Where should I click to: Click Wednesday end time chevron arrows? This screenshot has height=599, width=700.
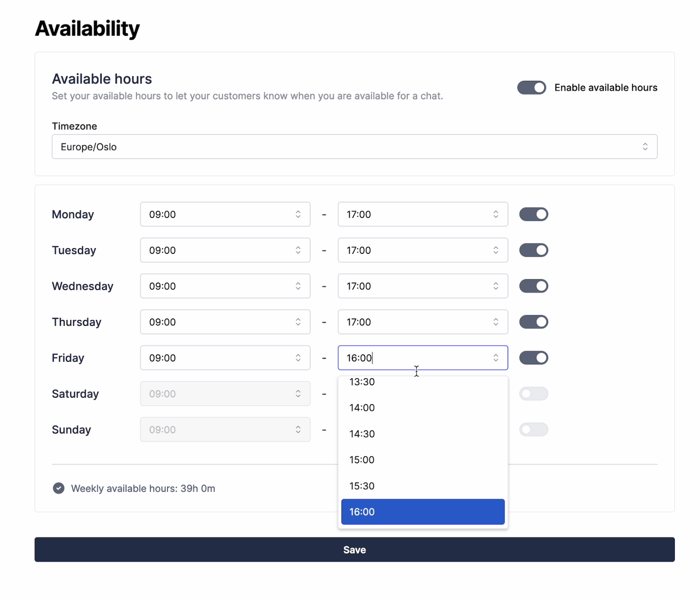pos(495,286)
